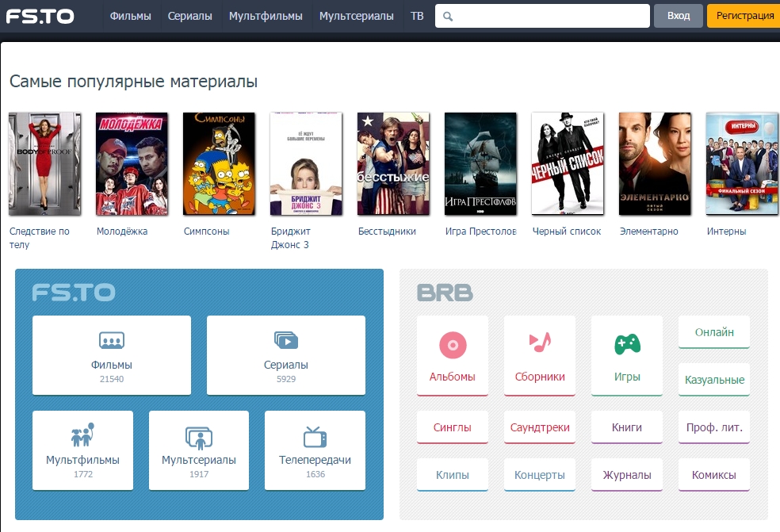Click the Элементарно title link

tap(648, 232)
